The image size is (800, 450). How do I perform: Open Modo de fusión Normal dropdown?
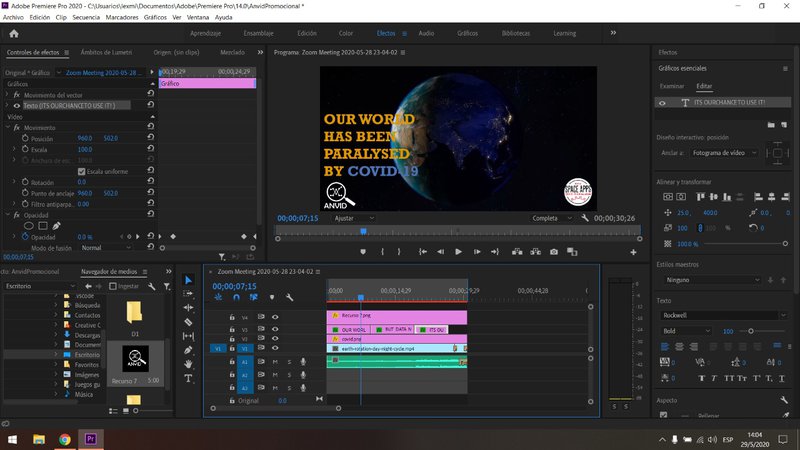tap(106, 248)
